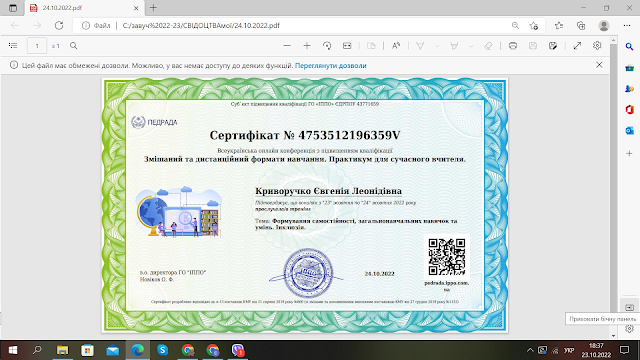This screenshot has width=640, height=360.
Task: Open Viber from taskbar
Action: (238, 350)
